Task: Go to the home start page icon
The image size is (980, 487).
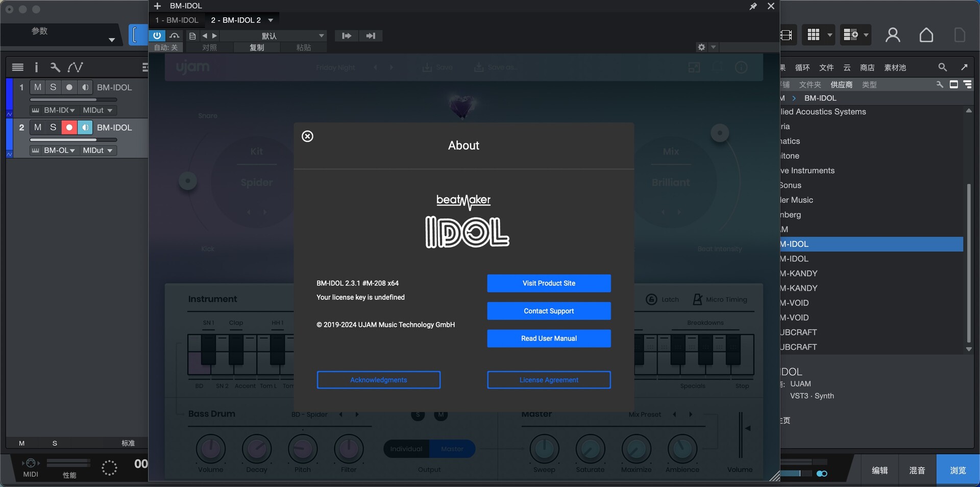Action: click(x=926, y=35)
